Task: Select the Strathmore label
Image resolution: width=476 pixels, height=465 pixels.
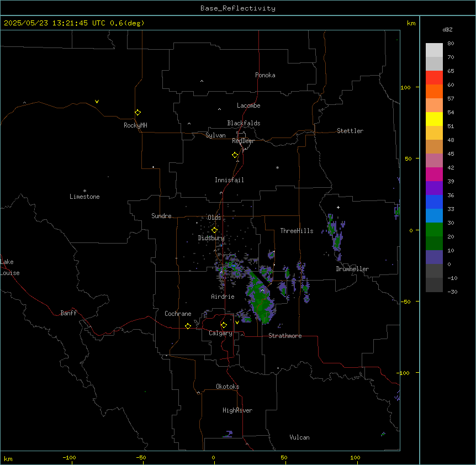Action: tap(285, 336)
